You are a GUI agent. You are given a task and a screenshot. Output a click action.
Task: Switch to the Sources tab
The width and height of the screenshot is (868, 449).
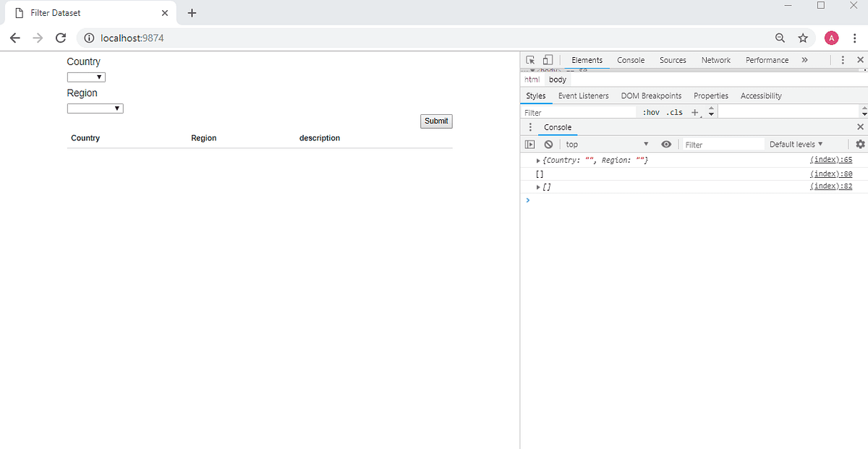(673, 60)
